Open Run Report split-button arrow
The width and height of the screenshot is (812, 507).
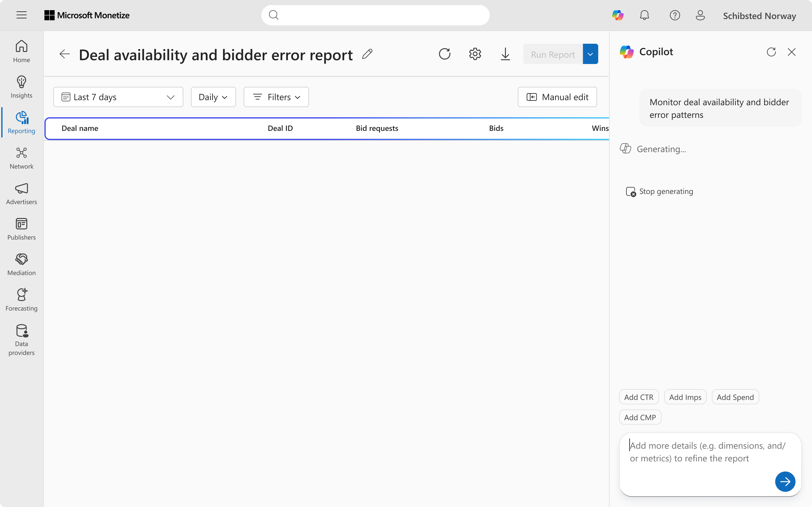(590, 54)
